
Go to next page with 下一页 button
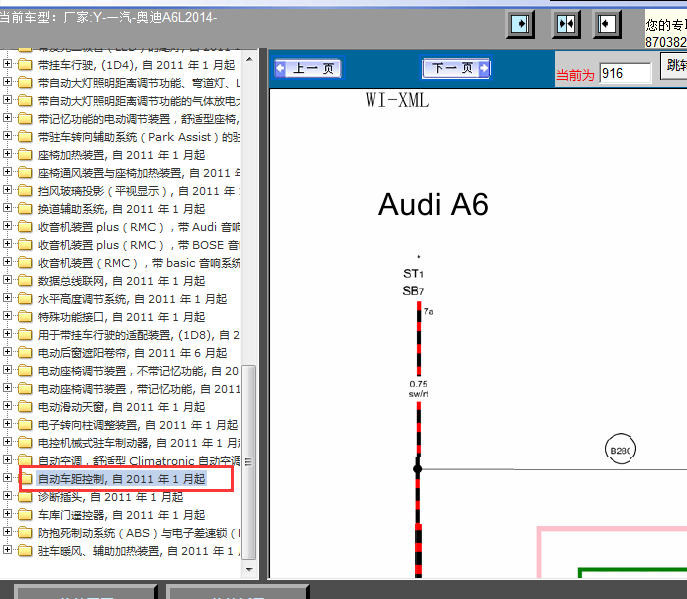click(456, 68)
